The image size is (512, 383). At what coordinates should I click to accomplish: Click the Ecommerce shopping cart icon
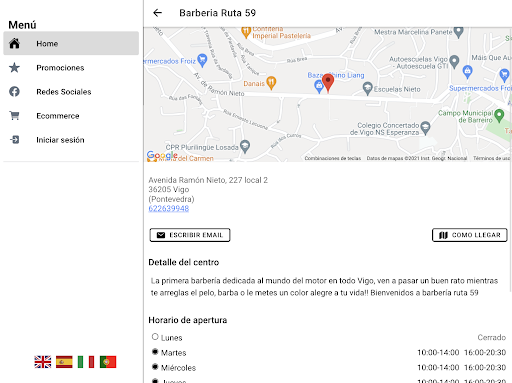point(14,116)
